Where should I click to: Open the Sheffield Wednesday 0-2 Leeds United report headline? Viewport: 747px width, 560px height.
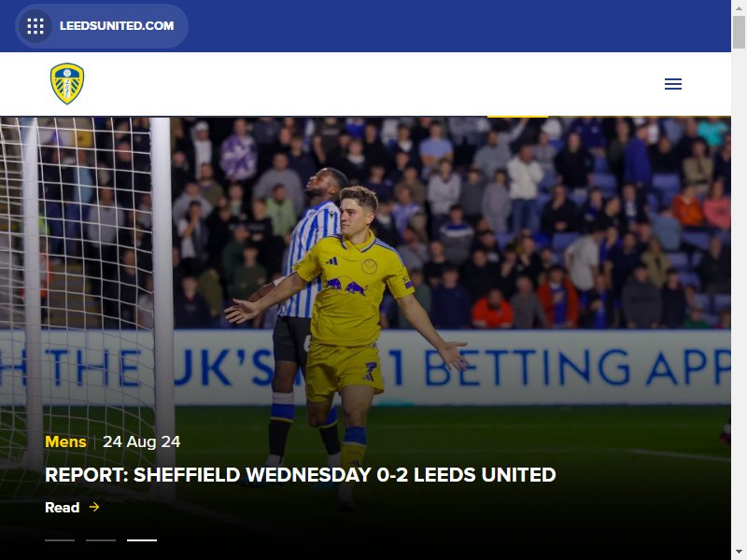coord(300,475)
